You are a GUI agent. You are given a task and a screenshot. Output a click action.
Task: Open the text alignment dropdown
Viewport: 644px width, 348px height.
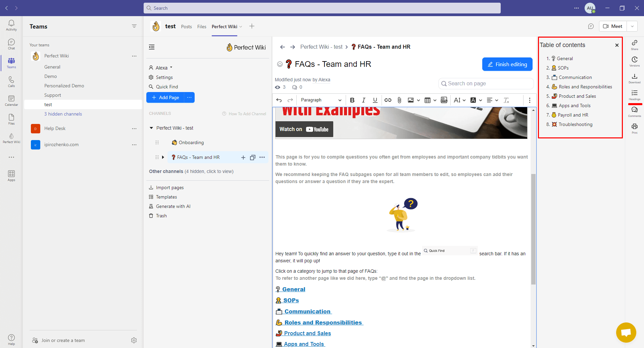(492, 100)
